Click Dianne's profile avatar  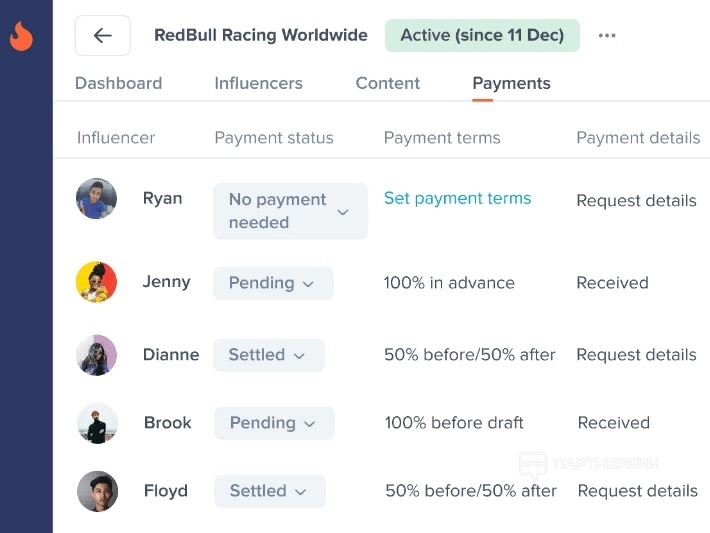click(x=97, y=355)
